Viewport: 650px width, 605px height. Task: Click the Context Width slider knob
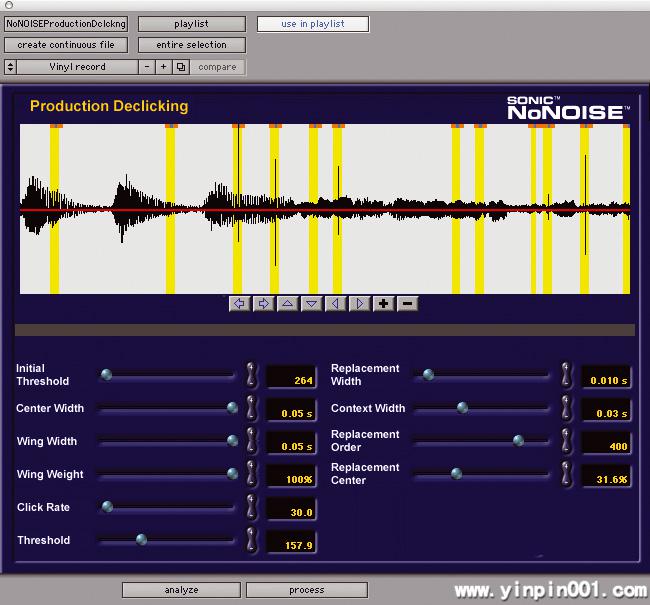pyautogui.click(x=463, y=408)
